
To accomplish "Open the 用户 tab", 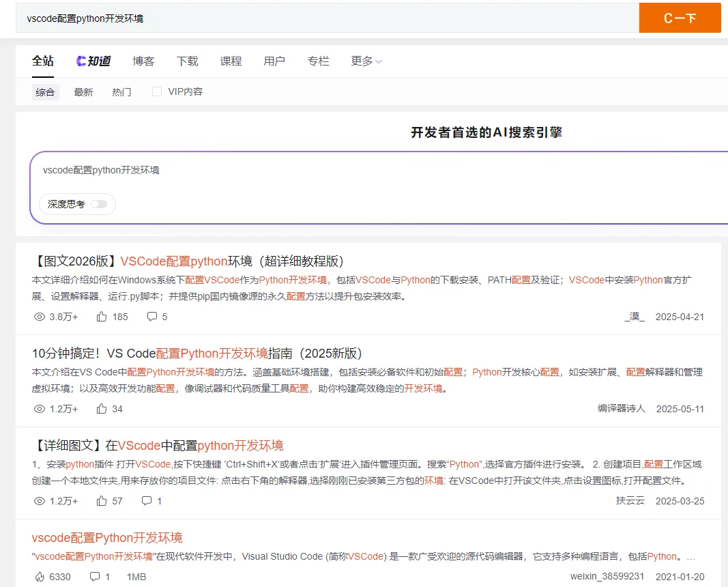I will [274, 61].
